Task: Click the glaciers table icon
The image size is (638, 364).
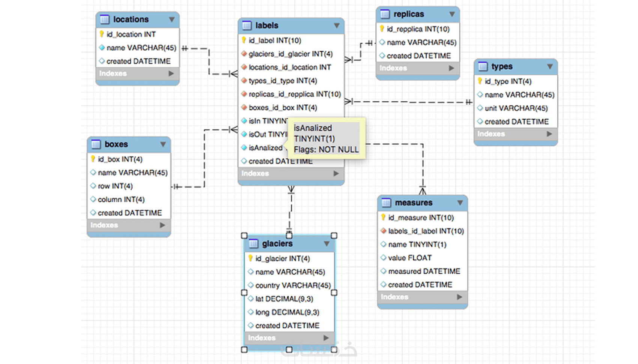Action: (254, 244)
